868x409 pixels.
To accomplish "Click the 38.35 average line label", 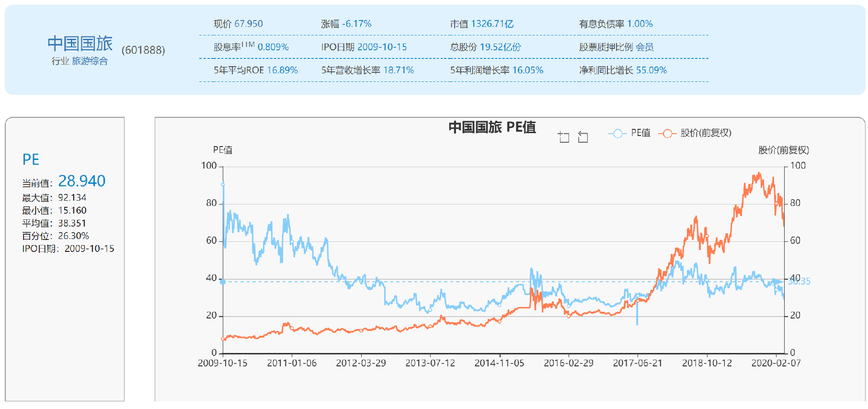I will [799, 282].
